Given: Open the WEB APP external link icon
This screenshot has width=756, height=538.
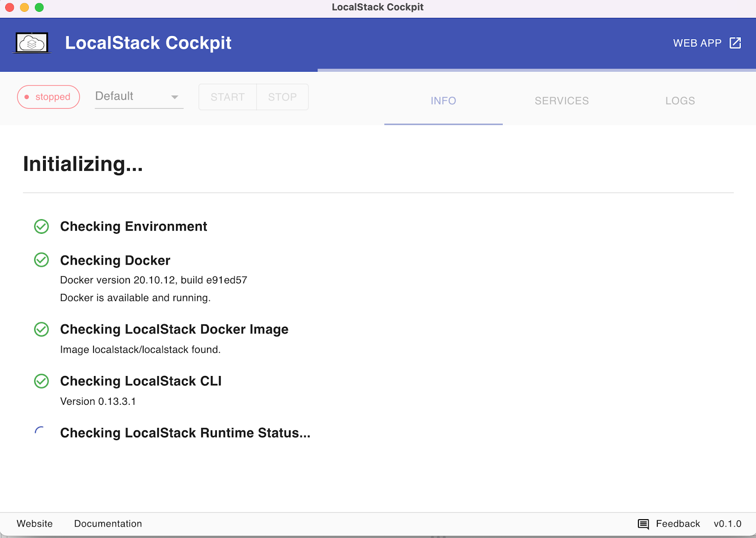Looking at the screenshot, I should [x=735, y=43].
